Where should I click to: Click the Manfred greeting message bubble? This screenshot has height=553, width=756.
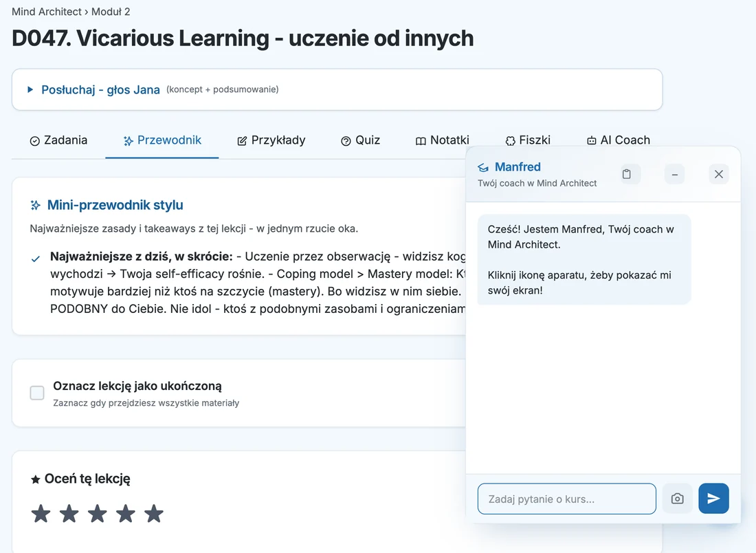point(584,259)
